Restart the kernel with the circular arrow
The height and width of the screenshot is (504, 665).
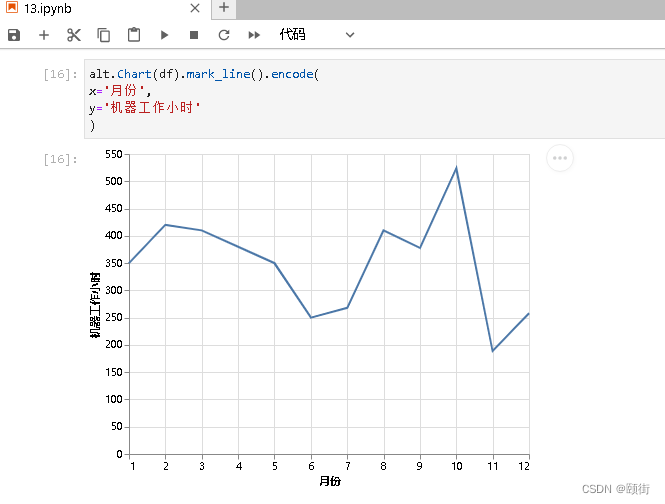224,35
